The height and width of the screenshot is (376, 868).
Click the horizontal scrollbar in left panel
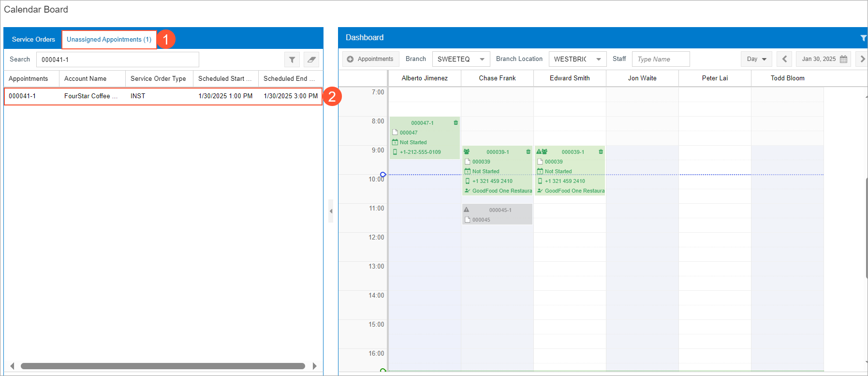[162, 366]
